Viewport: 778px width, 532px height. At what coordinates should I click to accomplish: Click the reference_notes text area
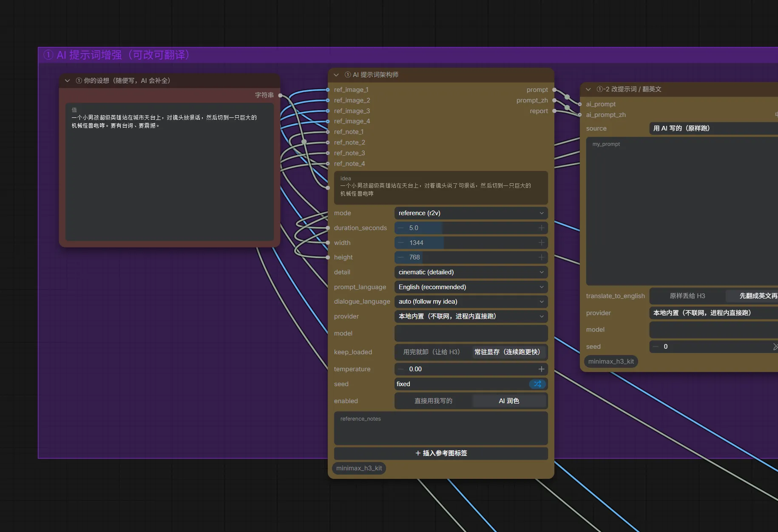click(441, 428)
